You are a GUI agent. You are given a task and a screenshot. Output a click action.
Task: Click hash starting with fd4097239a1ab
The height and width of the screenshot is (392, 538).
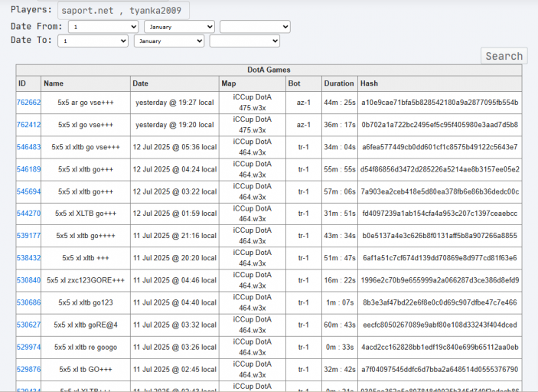pos(439,214)
